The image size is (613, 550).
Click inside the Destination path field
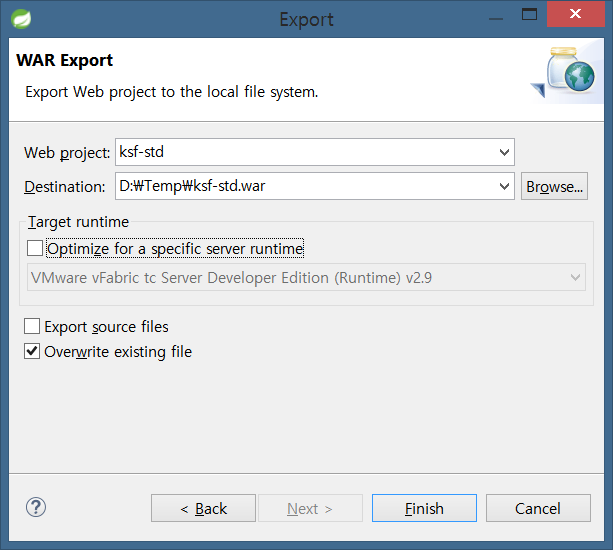[306, 186]
